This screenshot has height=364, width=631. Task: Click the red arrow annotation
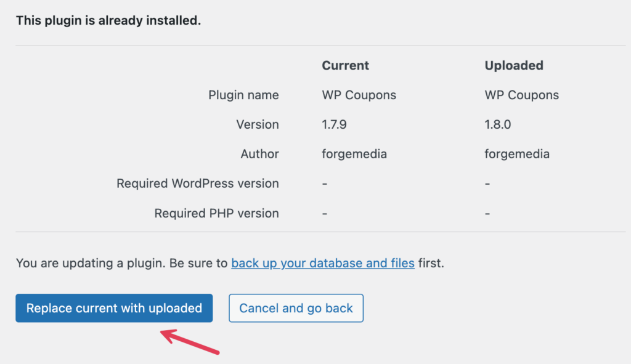pyautogui.click(x=190, y=341)
